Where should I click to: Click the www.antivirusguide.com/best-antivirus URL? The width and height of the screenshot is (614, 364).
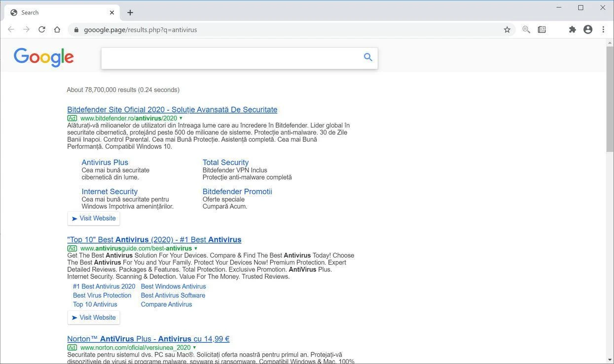tap(136, 248)
